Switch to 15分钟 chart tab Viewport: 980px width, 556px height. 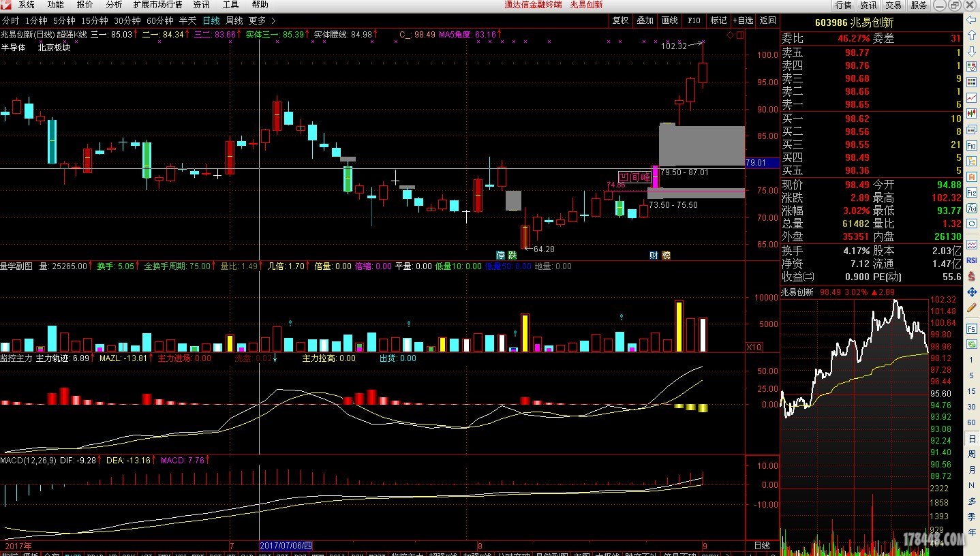(95, 20)
